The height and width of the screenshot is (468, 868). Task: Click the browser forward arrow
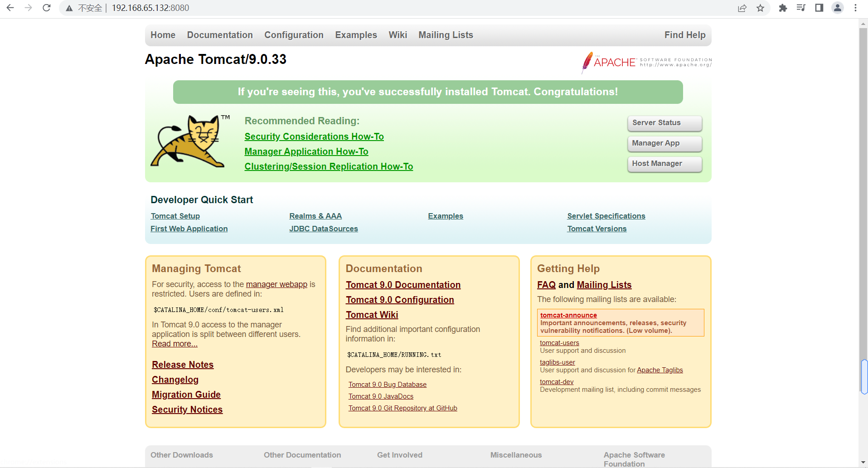(x=28, y=8)
